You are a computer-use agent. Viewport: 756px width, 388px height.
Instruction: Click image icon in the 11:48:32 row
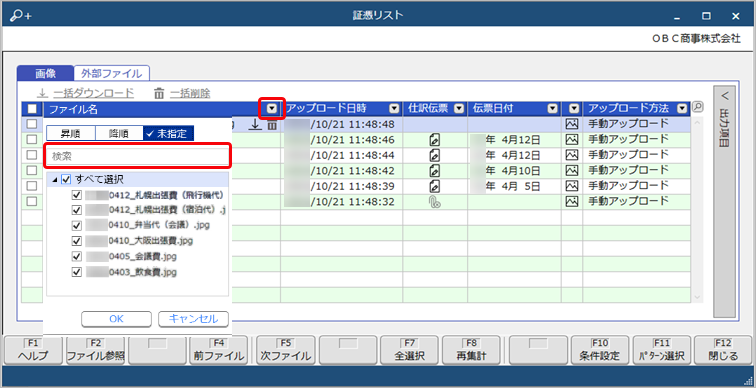pyautogui.click(x=571, y=201)
